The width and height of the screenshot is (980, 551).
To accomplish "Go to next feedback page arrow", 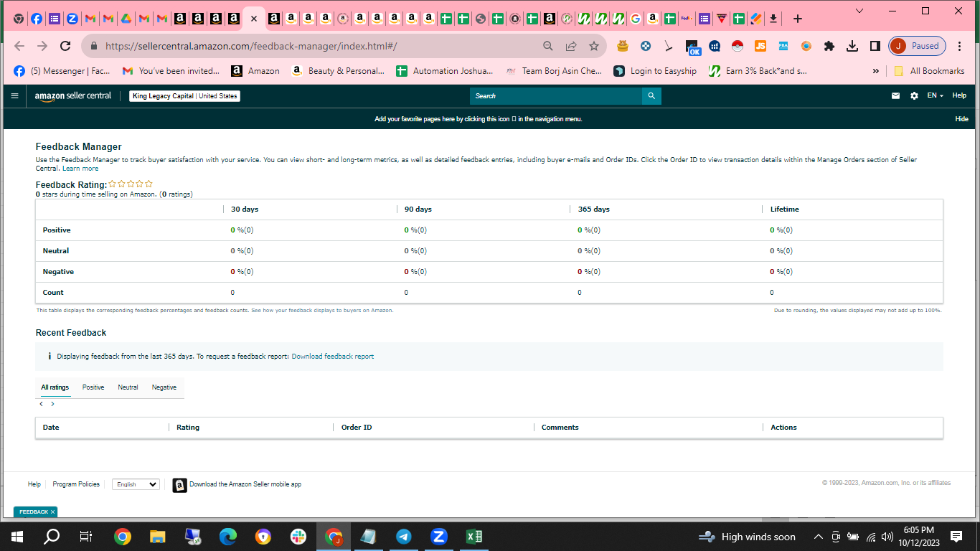I will point(52,404).
